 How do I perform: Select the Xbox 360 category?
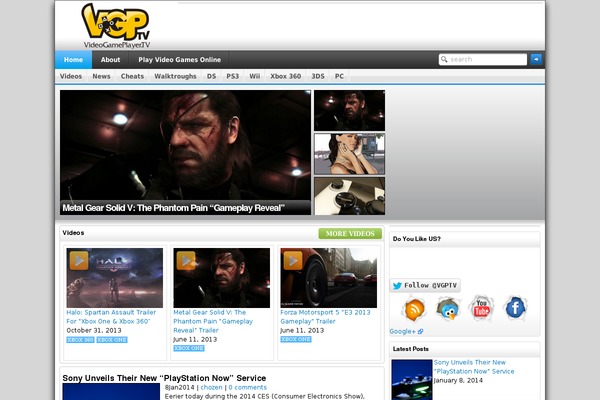(285, 76)
